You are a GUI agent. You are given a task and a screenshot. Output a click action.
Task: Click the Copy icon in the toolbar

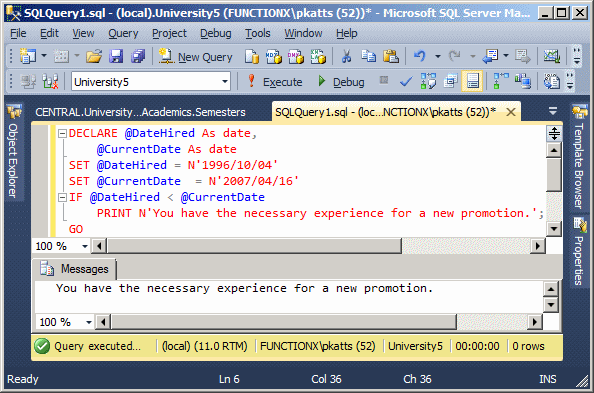(368, 56)
